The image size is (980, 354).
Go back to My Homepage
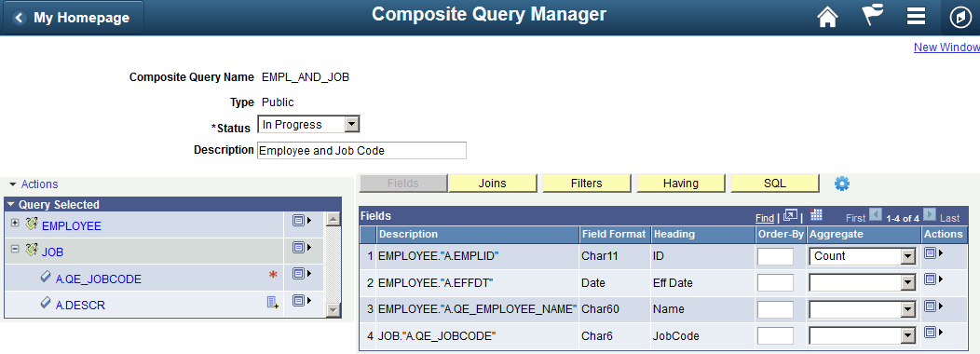tap(73, 18)
